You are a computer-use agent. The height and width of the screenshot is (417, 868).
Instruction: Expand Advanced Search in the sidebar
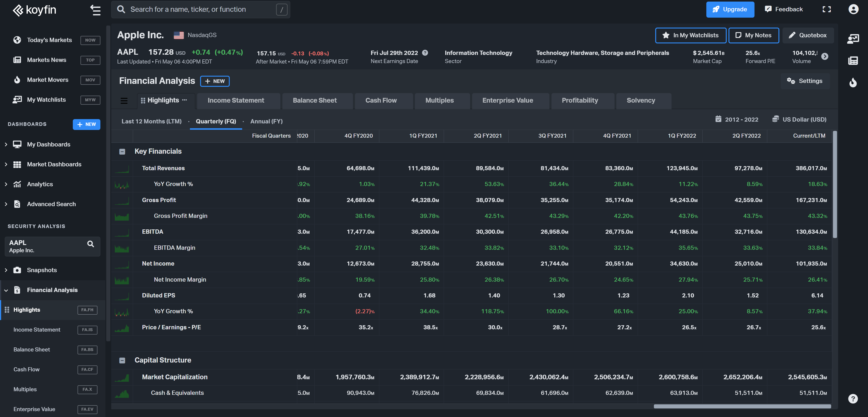click(x=6, y=204)
